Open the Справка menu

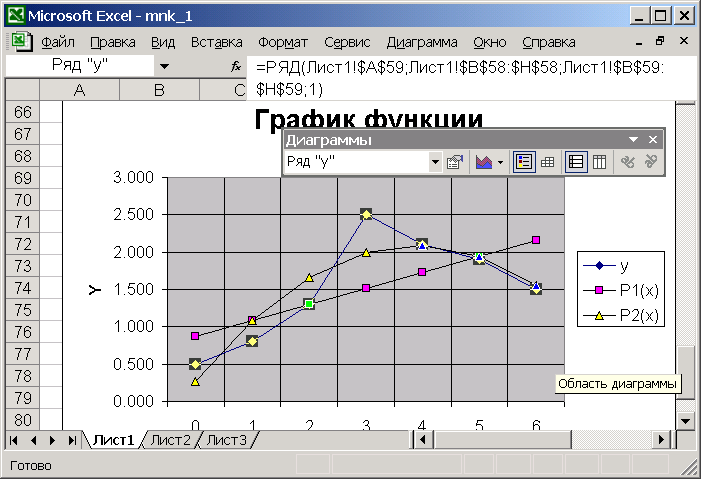point(549,42)
